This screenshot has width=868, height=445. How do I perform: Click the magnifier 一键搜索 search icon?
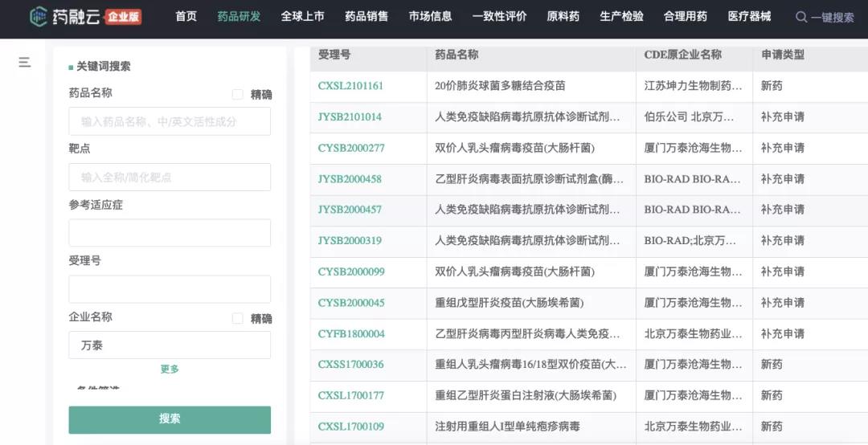coord(801,17)
